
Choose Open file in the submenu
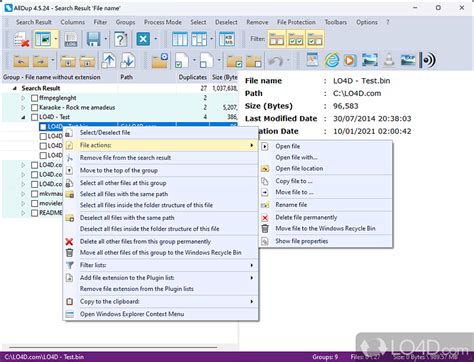326,146
